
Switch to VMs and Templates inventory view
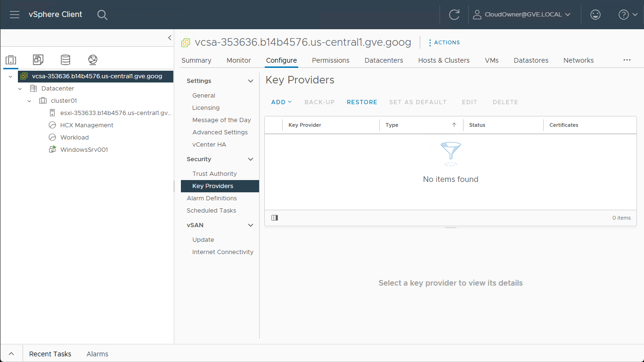tap(38, 59)
